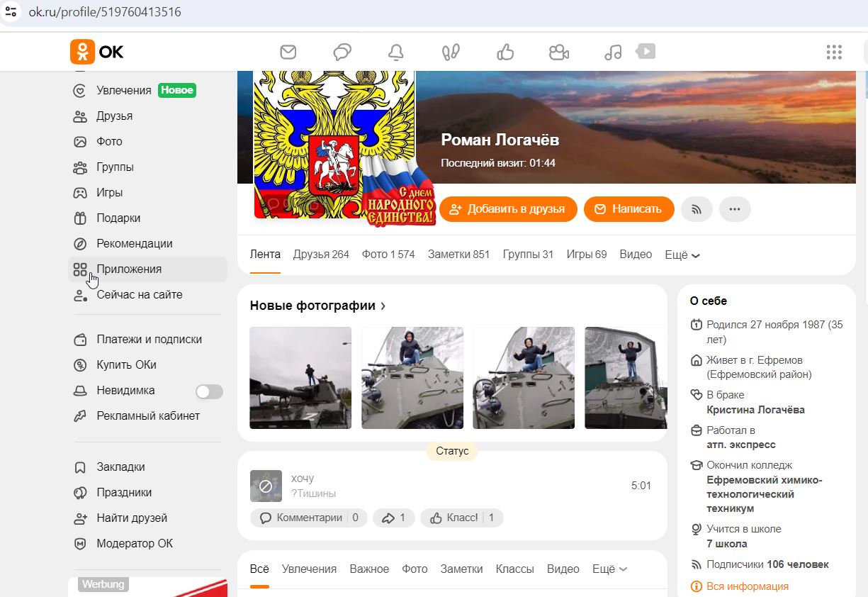Screen dimensions: 868x597
Task: Open the messages envelope icon in top bar
Action: pyautogui.click(x=288, y=52)
